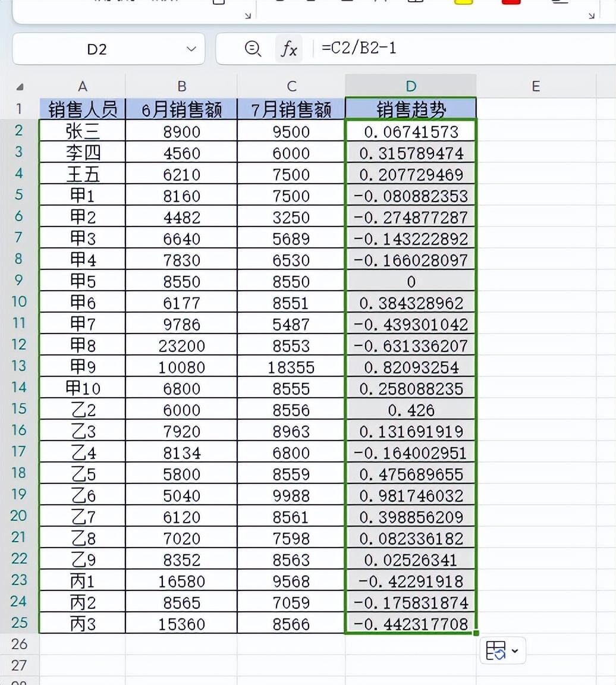
Task: Click the magnifier zoom icon in formula bar
Action: click(x=253, y=49)
